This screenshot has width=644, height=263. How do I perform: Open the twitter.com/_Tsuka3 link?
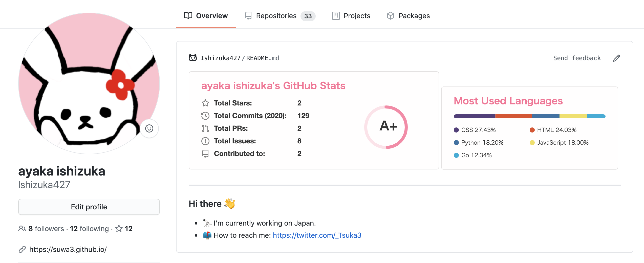click(317, 235)
